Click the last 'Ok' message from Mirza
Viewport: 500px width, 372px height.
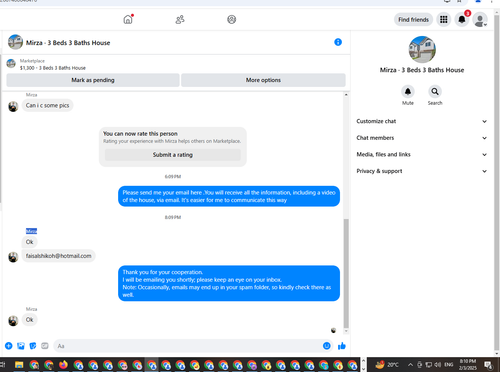pyautogui.click(x=30, y=320)
